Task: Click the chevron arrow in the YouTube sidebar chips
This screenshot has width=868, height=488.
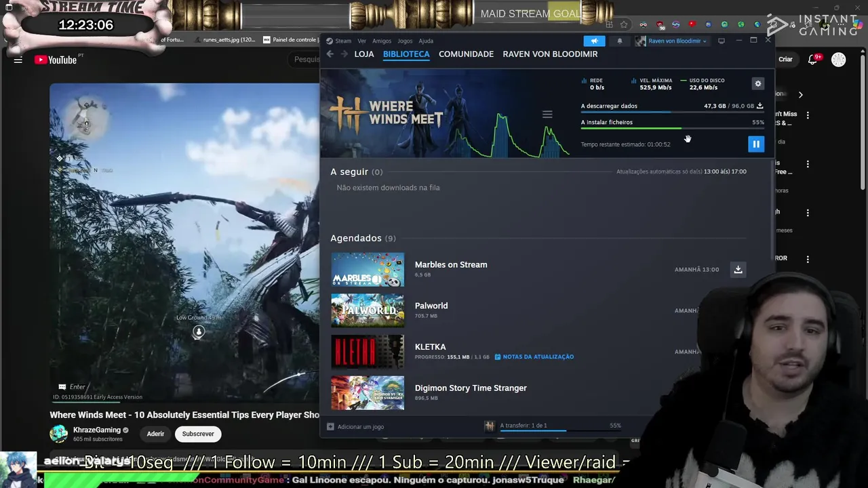Action: click(x=800, y=95)
